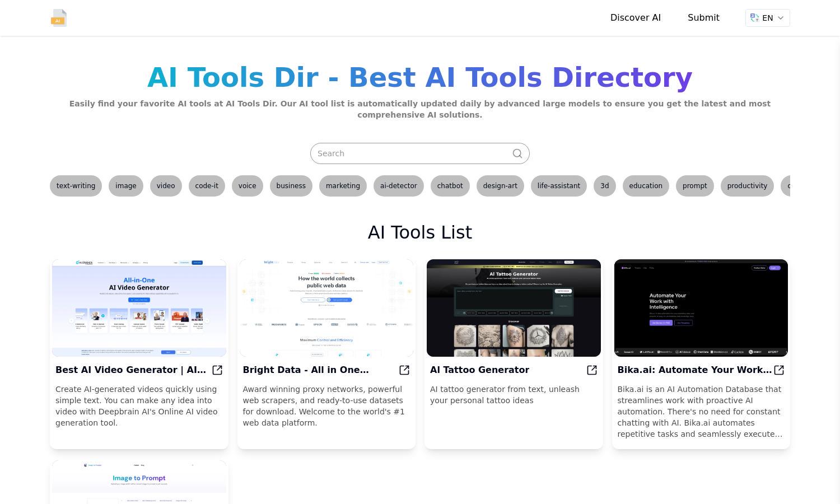Open the Discover AI menu link
Image resolution: width=840 pixels, height=504 pixels.
pos(636,18)
